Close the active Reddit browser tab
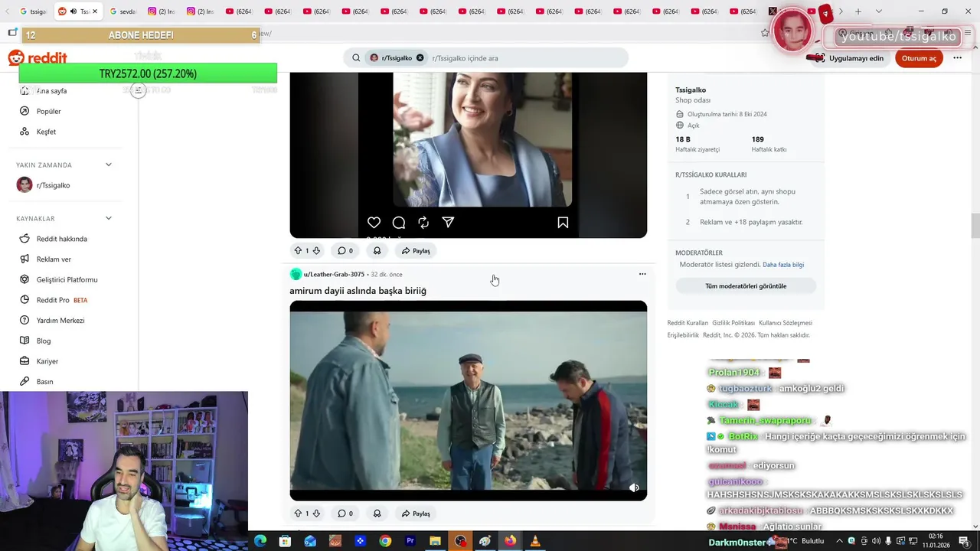 tap(95, 11)
